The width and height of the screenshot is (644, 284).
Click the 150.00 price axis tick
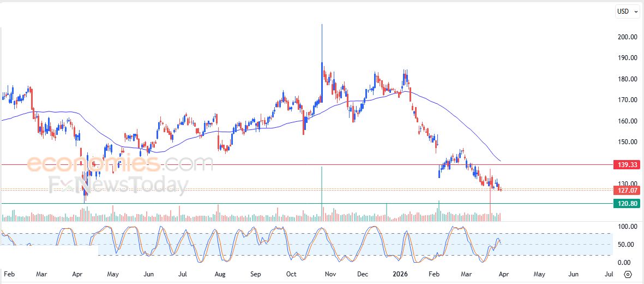[627, 142]
